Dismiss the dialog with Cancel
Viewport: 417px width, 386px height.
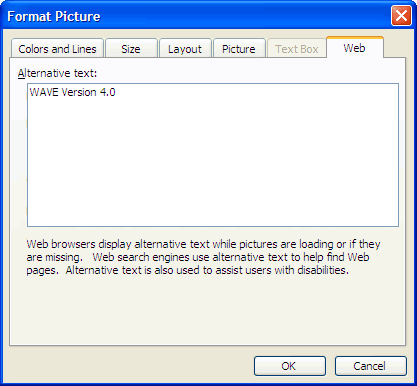click(370, 366)
